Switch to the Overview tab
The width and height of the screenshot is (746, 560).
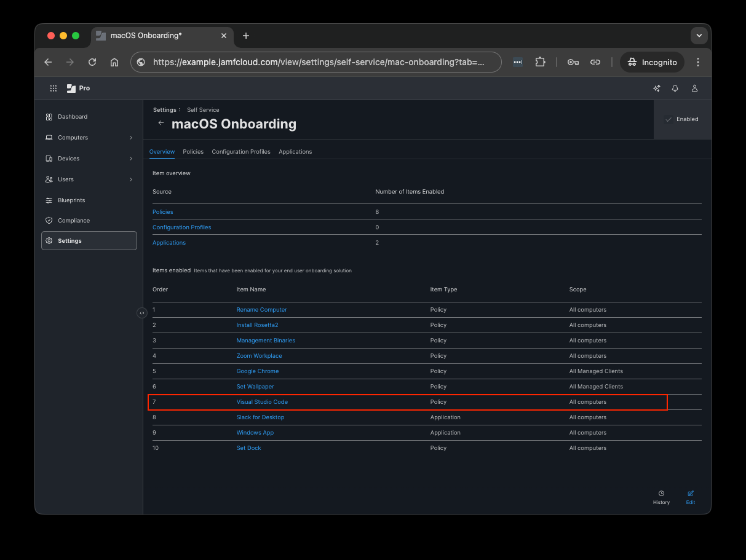pos(162,152)
